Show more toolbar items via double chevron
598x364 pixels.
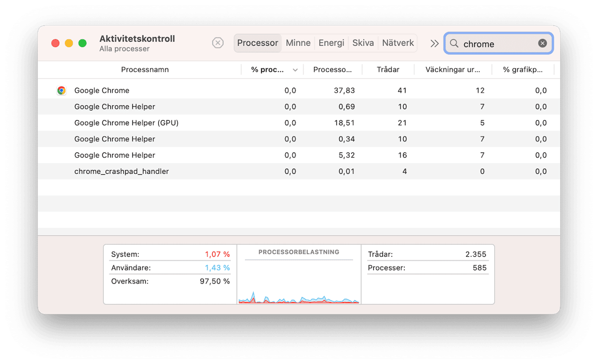coord(434,43)
